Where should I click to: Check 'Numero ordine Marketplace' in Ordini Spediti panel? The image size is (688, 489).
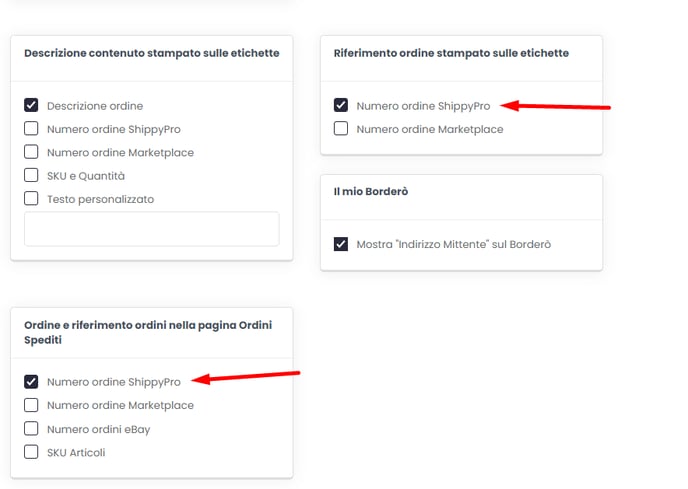click(31, 405)
